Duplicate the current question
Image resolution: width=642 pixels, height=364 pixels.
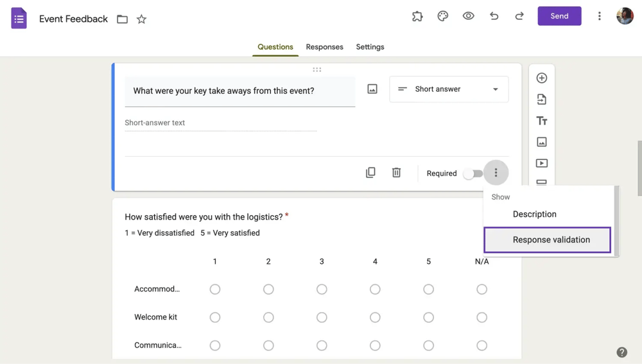click(x=370, y=173)
